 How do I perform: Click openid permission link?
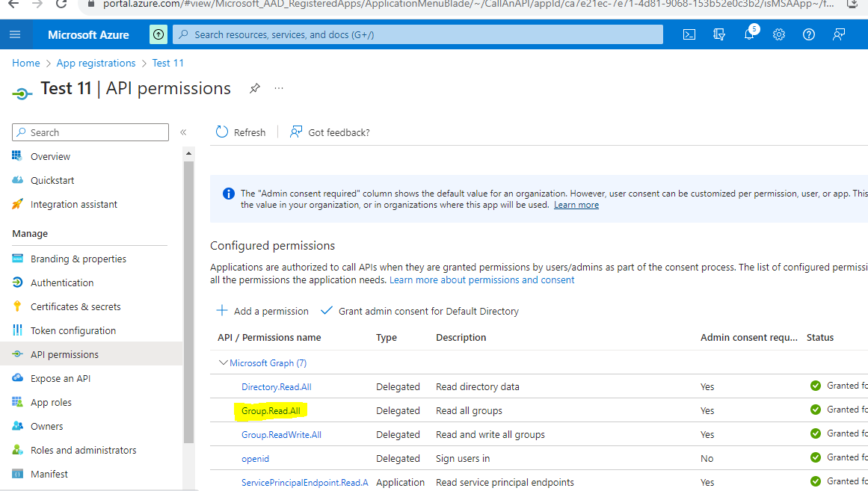tap(255, 459)
